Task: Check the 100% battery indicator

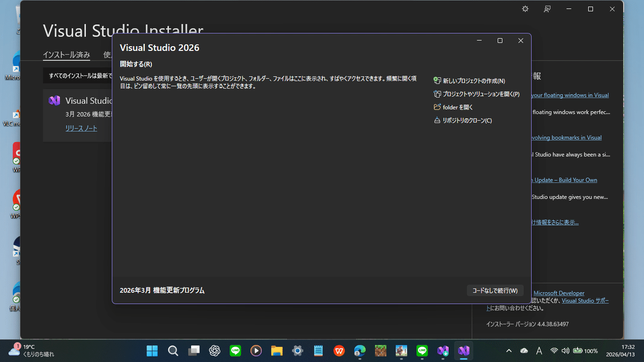Action: pyautogui.click(x=586, y=351)
